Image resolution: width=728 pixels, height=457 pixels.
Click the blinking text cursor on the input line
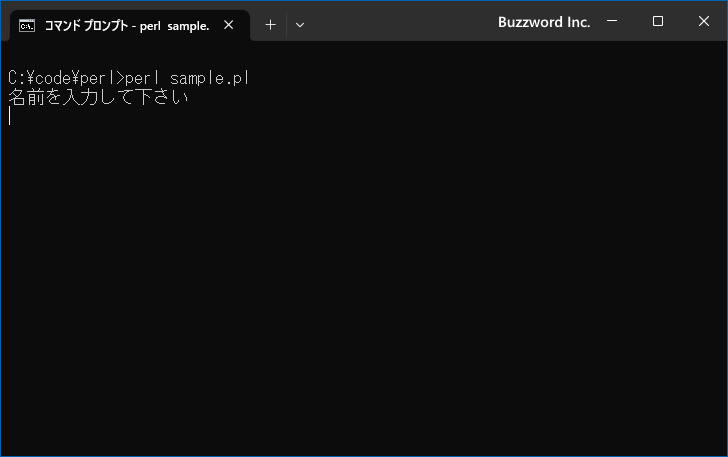click(x=10, y=117)
